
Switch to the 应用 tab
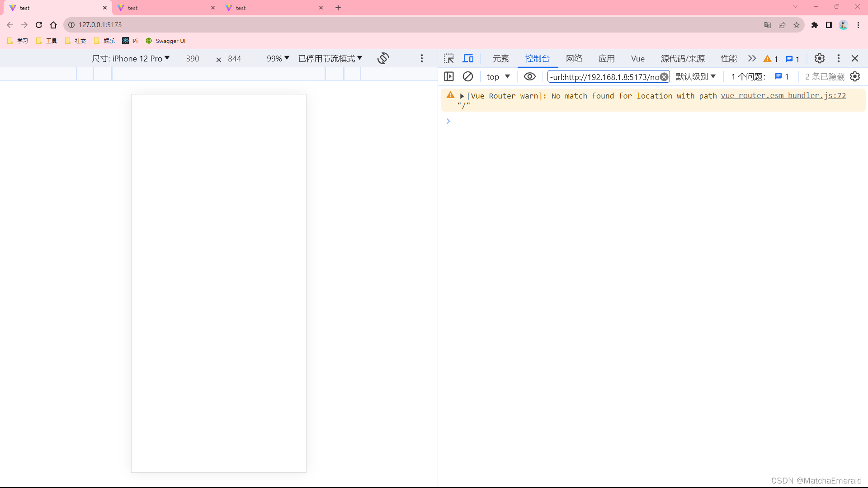tap(607, 59)
